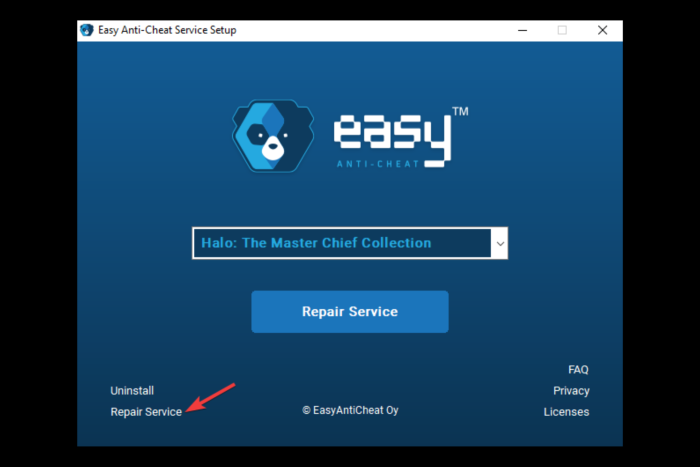Open the Licenses link
Image resolution: width=700 pixels, height=467 pixels.
click(566, 412)
